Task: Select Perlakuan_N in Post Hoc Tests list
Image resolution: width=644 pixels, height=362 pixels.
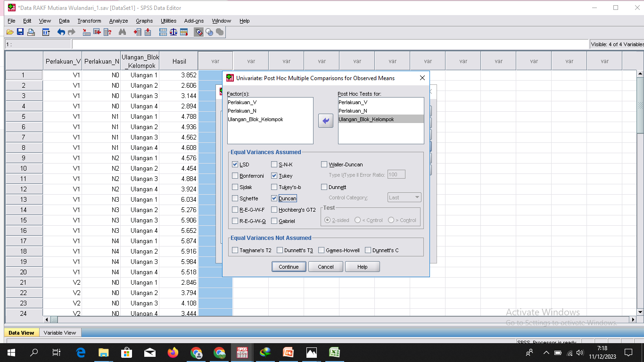Action: click(x=381, y=111)
